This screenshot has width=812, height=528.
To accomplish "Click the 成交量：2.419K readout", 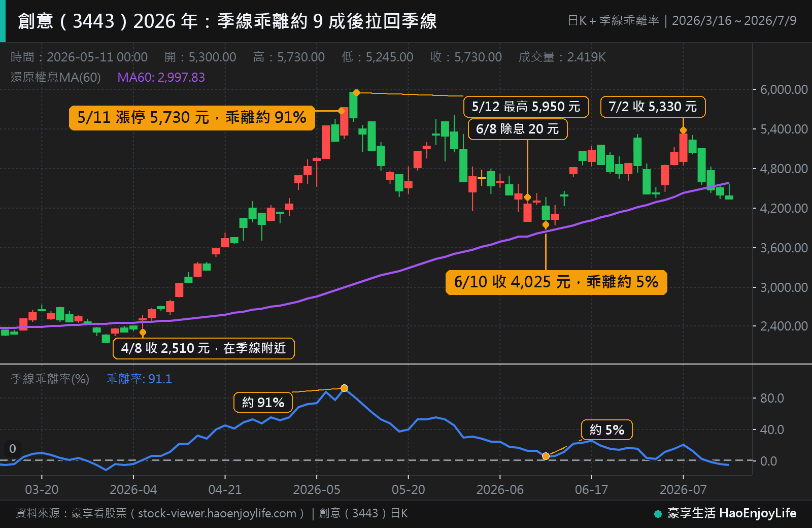I will 562,57.
